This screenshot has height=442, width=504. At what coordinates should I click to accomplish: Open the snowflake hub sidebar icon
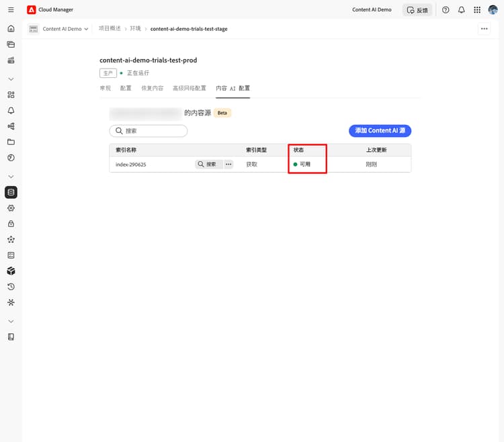tap(11, 302)
